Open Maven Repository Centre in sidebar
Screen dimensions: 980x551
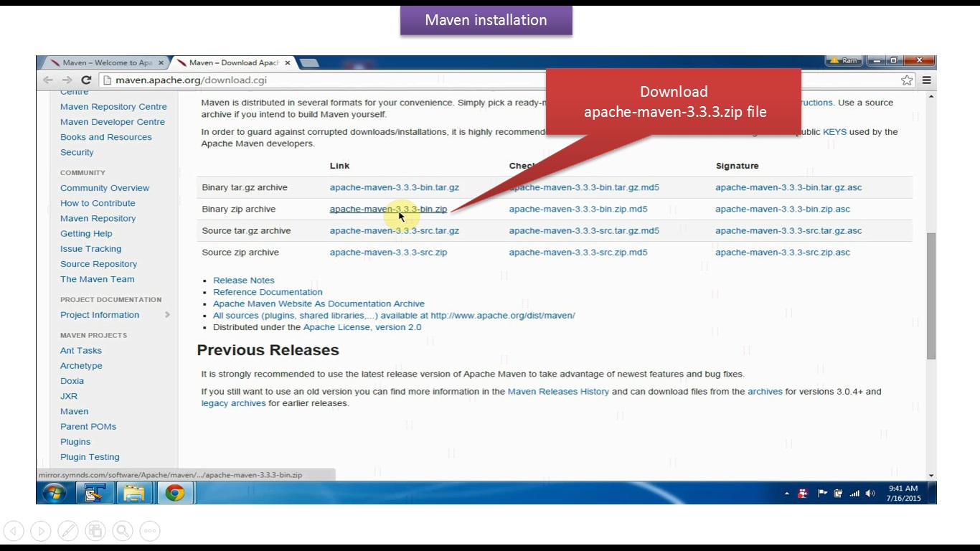tap(113, 107)
